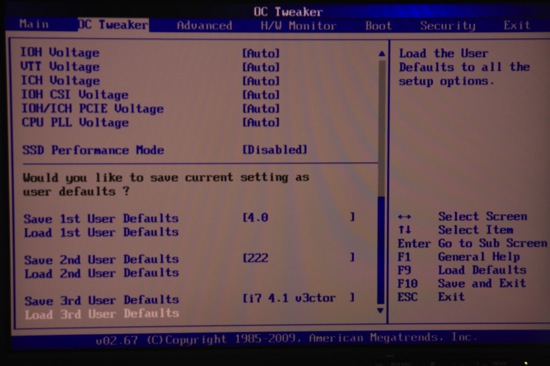This screenshot has width=550, height=366.
Task: Select the IOH Voltage setting
Action: click(x=60, y=53)
